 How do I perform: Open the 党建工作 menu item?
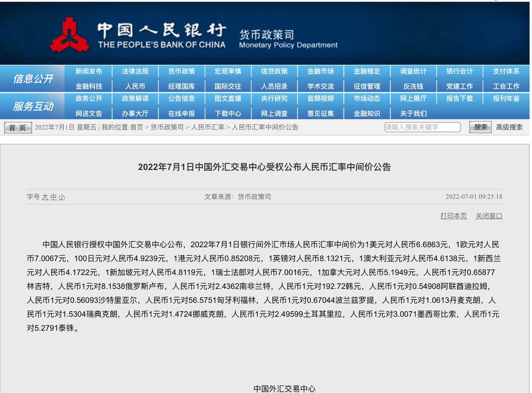pyautogui.click(x=460, y=86)
